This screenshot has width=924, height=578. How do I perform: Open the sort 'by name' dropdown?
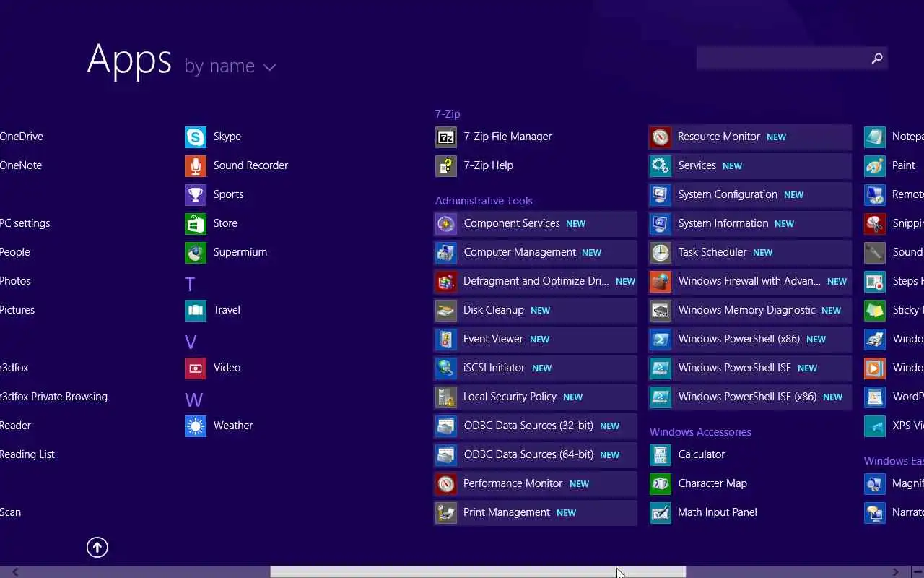(230, 66)
